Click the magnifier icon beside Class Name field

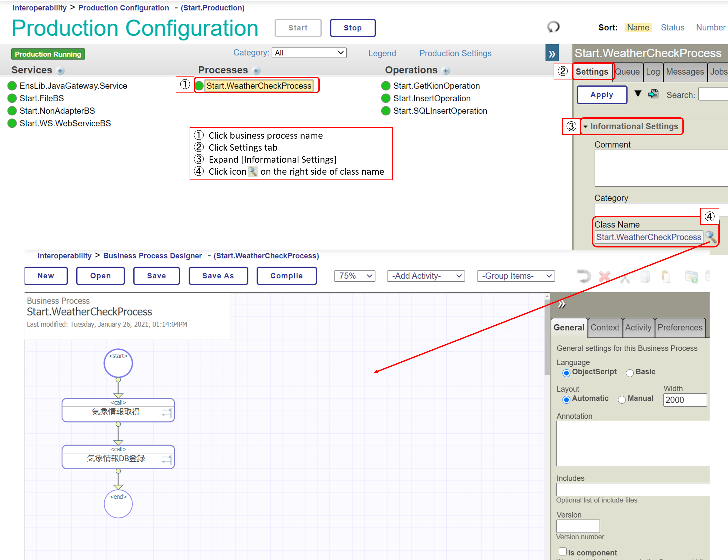(710, 237)
